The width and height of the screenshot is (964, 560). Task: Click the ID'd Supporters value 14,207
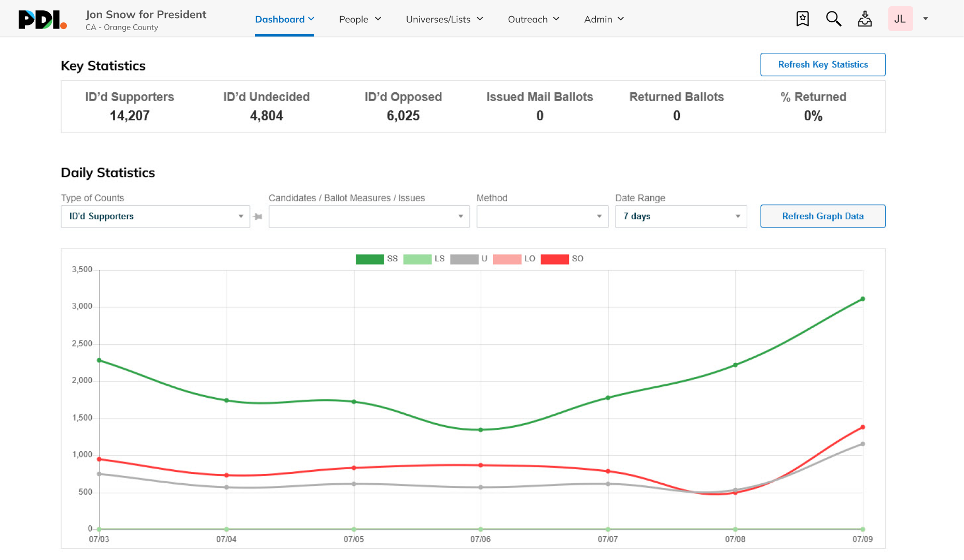(x=130, y=116)
